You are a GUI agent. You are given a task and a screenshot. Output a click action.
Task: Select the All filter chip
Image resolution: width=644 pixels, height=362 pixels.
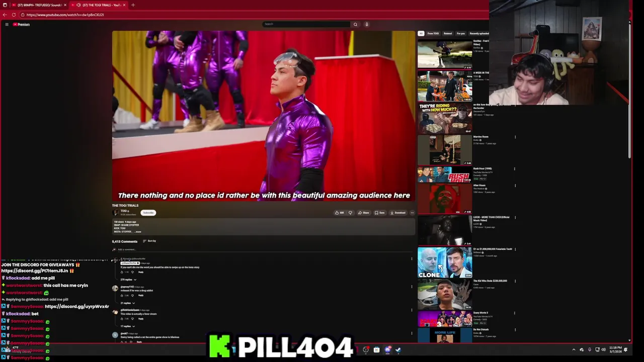pos(421,33)
